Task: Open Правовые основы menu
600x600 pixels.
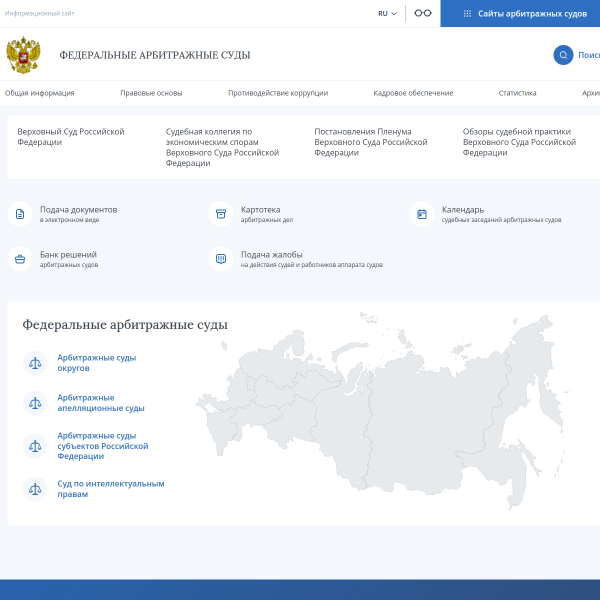Action: click(151, 93)
